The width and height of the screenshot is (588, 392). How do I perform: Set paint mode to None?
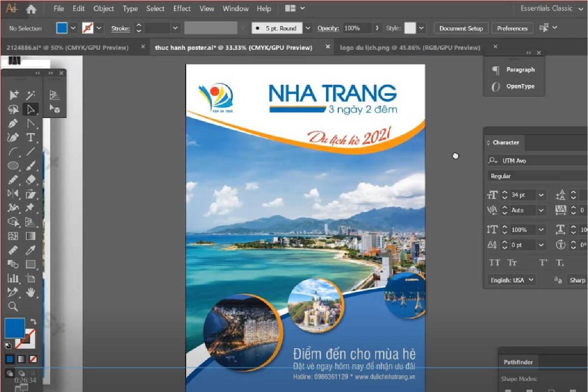point(33,359)
